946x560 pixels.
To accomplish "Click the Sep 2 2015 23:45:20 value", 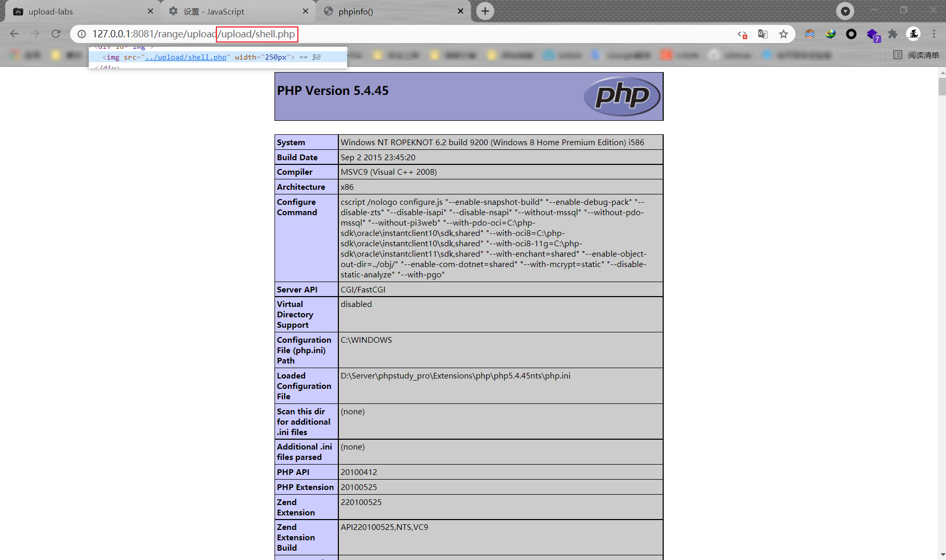I will pyautogui.click(x=378, y=158).
